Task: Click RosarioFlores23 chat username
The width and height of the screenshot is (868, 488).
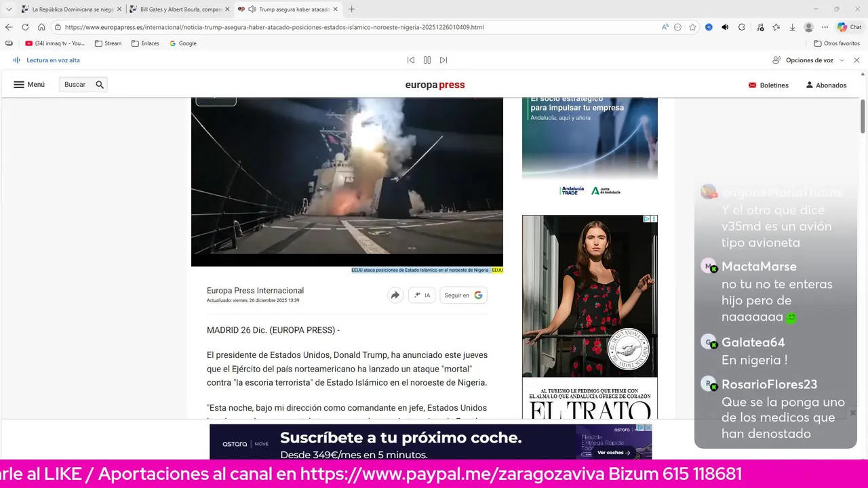Action: [769, 384]
